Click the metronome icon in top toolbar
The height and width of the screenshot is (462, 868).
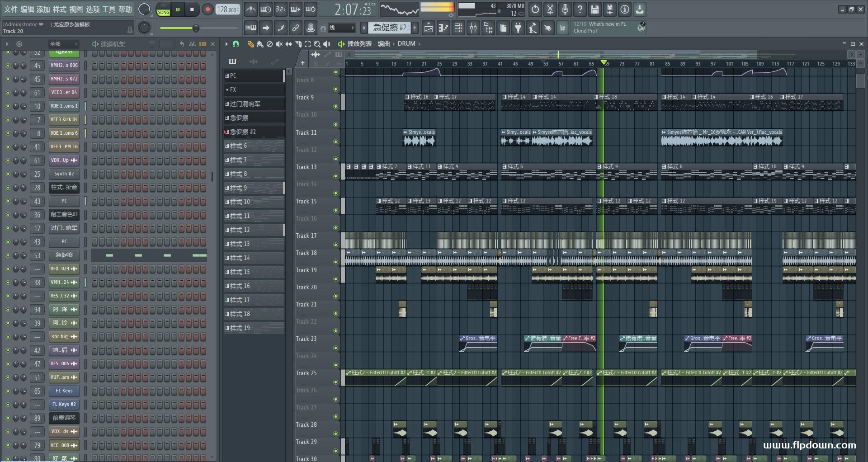coord(250,9)
